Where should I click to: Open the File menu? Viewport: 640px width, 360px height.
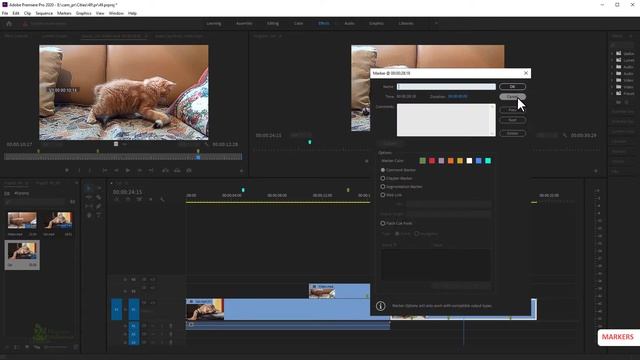tap(5, 13)
